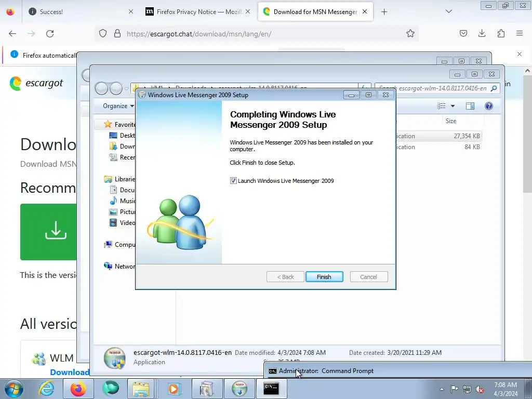
Task: Click Cancel in Messenger 2009 Setup
Action: [368, 277]
